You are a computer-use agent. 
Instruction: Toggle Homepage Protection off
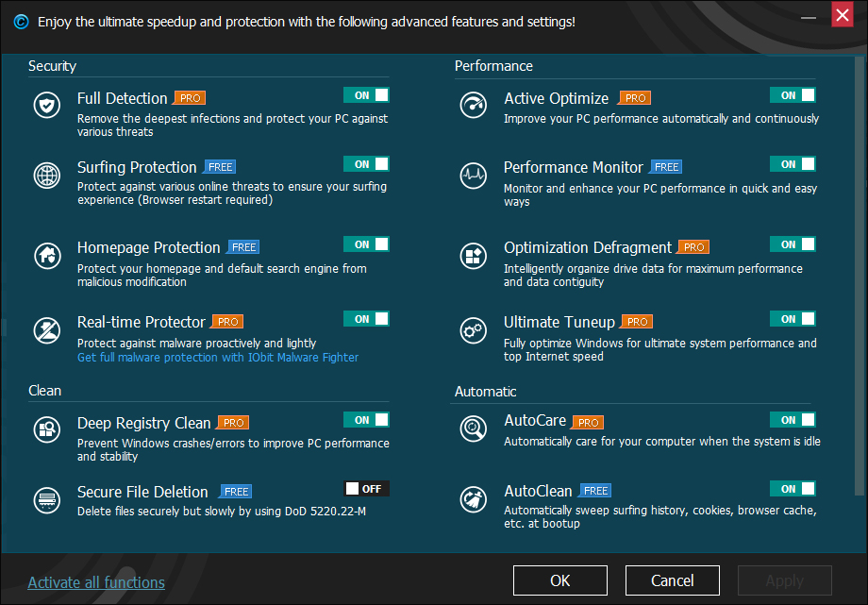(366, 244)
